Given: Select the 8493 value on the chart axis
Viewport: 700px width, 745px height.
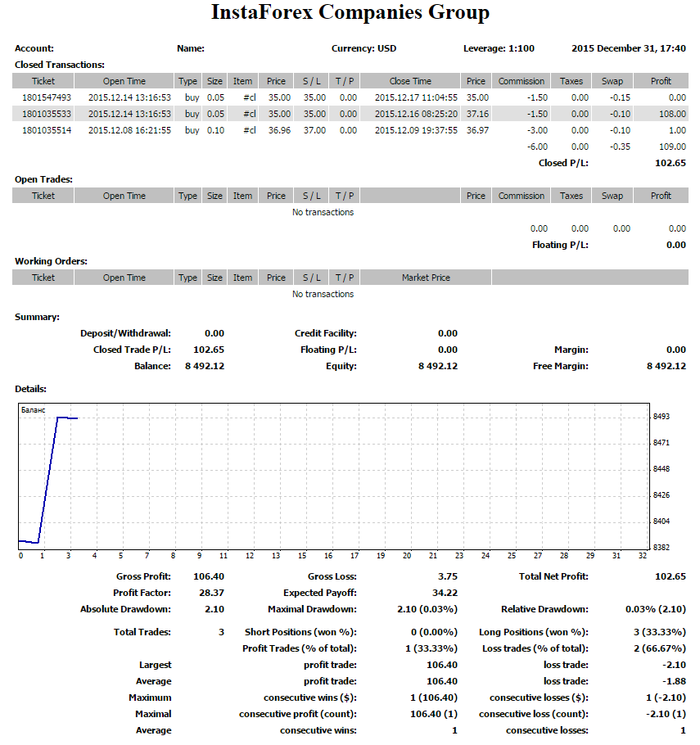Looking at the screenshot, I should 661,417.
